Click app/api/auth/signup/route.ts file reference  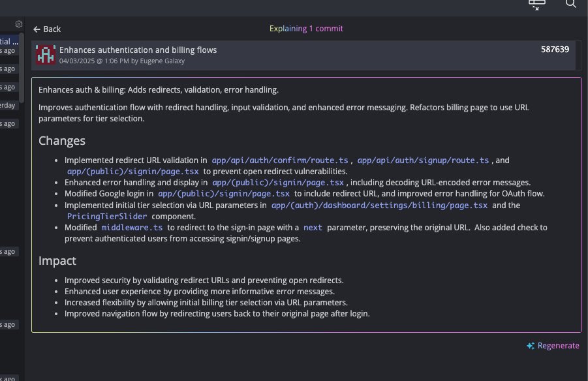point(423,160)
